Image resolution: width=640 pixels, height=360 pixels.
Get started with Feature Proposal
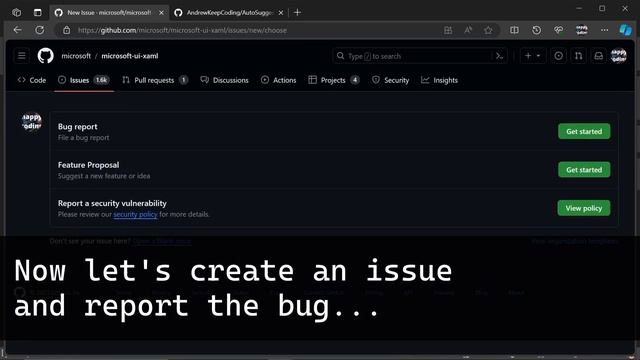point(584,170)
